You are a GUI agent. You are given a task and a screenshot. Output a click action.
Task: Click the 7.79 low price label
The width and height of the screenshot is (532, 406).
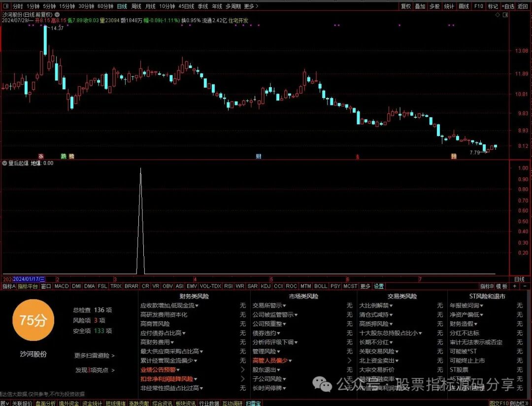[475, 153]
